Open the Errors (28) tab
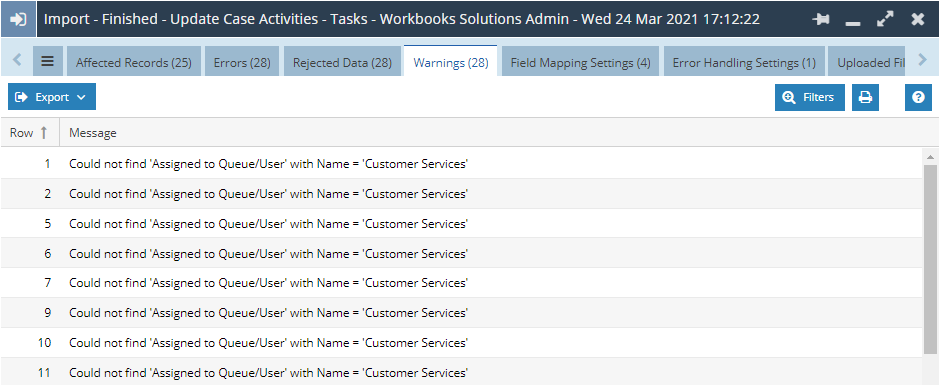Image resolution: width=940 pixels, height=385 pixels. coord(242,62)
